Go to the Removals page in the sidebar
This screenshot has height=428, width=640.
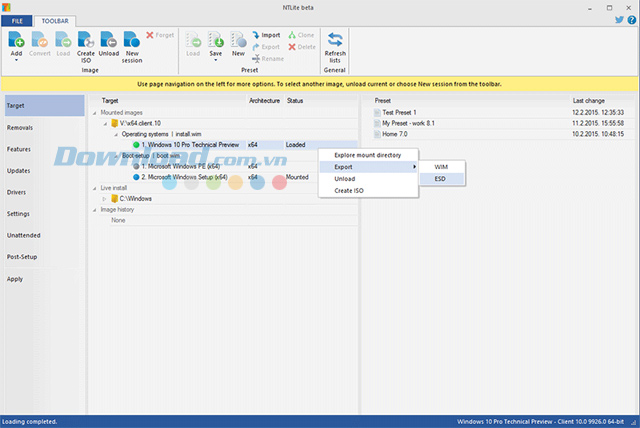[x=20, y=127]
